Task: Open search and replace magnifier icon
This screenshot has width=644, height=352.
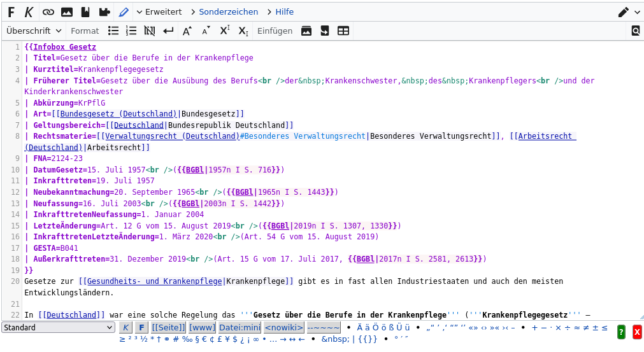Action: [x=635, y=31]
